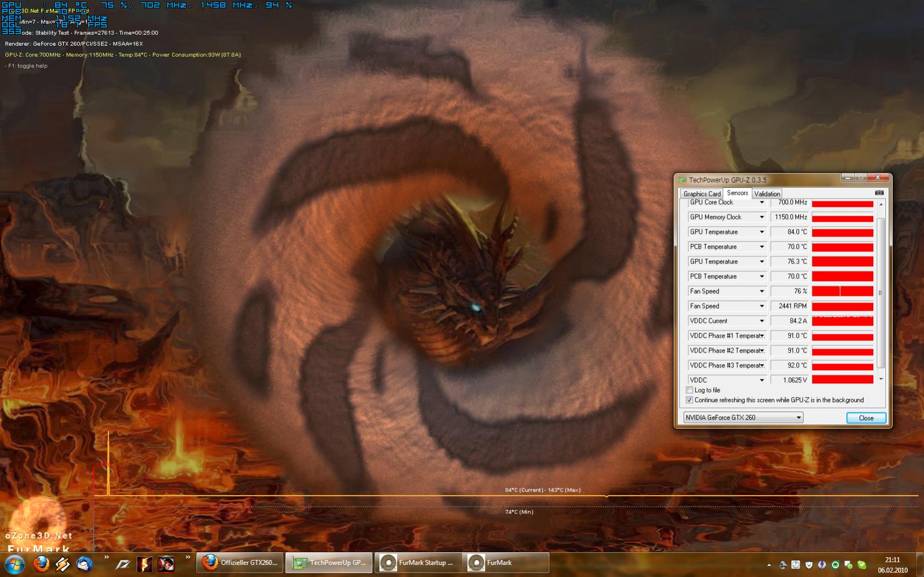924x577 pixels.
Task: Select the Sensors tab
Action: click(x=737, y=193)
